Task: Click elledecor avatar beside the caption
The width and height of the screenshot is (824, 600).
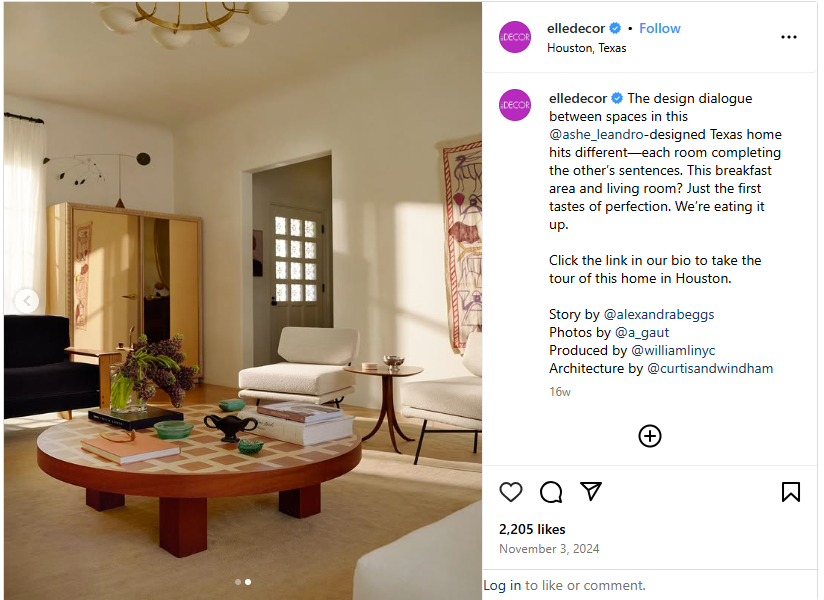Action: 514,105
